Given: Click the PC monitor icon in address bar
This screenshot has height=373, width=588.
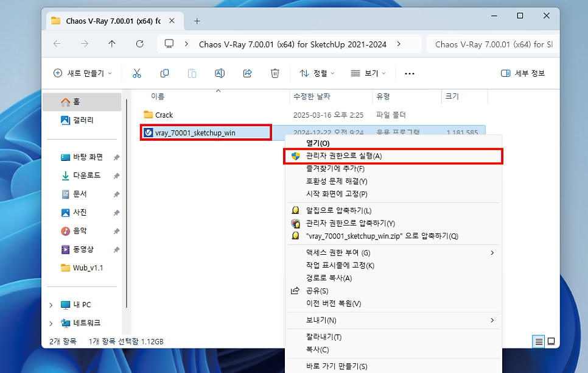Looking at the screenshot, I should [x=169, y=44].
